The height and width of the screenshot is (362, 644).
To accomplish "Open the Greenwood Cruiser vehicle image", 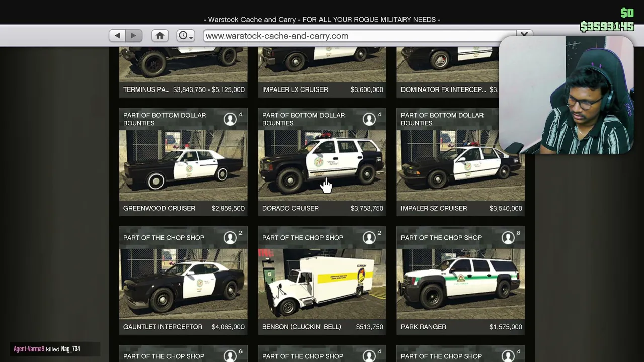I will (183, 165).
